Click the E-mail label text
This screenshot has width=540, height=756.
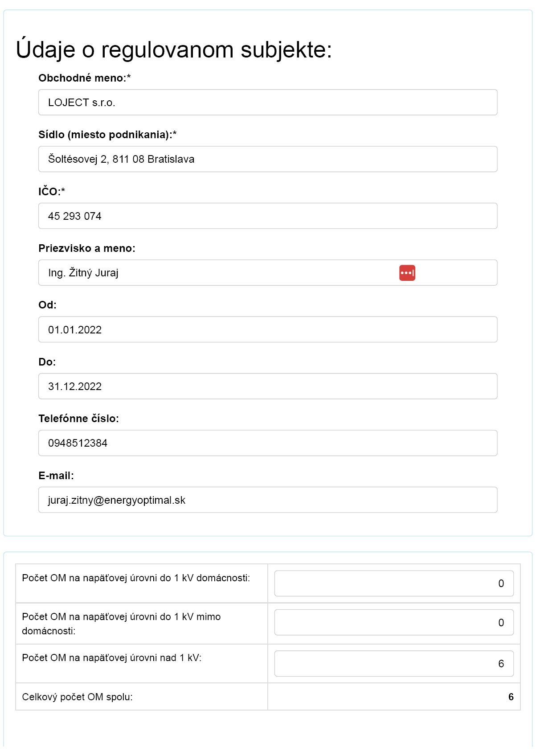tap(56, 476)
